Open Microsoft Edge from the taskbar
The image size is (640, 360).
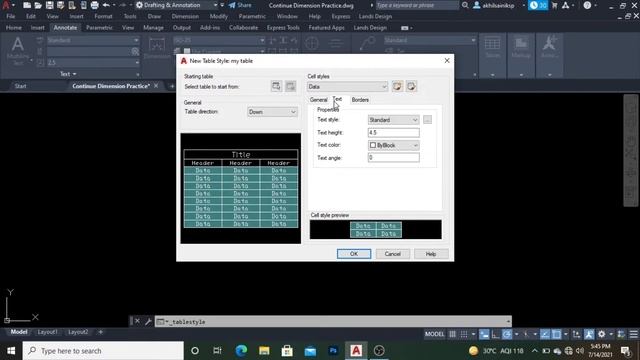pyautogui.click(x=241, y=351)
